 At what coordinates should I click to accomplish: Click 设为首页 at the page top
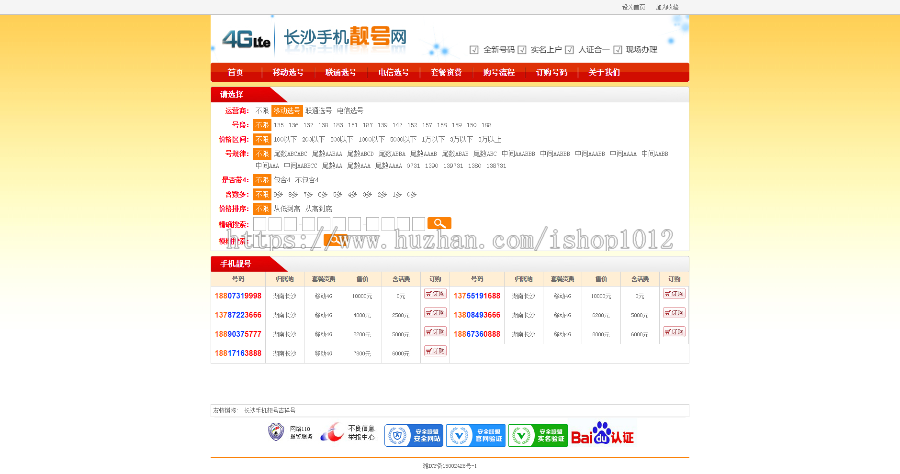click(634, 7)
